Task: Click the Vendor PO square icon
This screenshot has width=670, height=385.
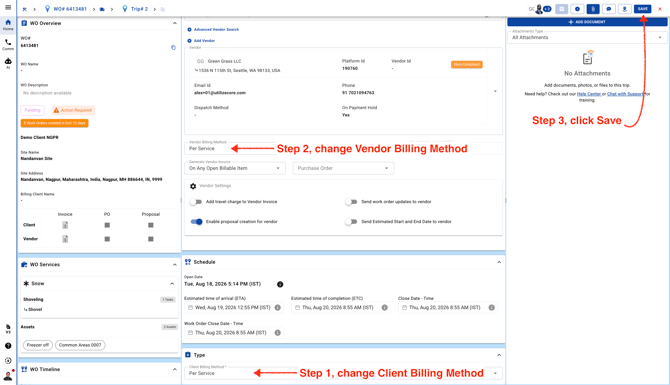Action: pos(107,239)
